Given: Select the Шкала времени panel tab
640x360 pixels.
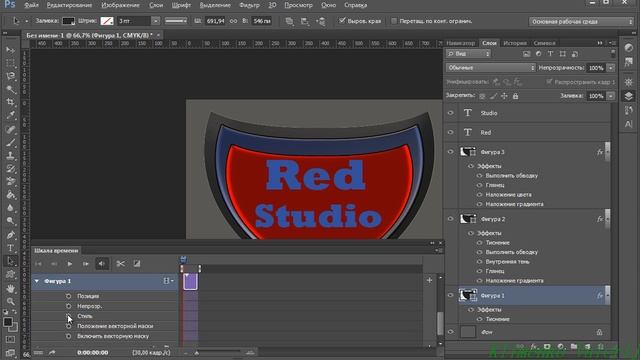Looking at the screenshot, I should point(56,251).
